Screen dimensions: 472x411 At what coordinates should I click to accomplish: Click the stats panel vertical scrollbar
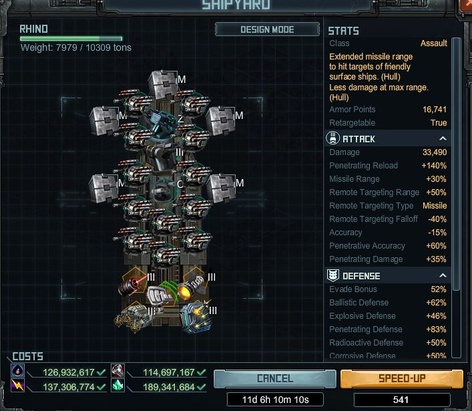coord(456,197)
